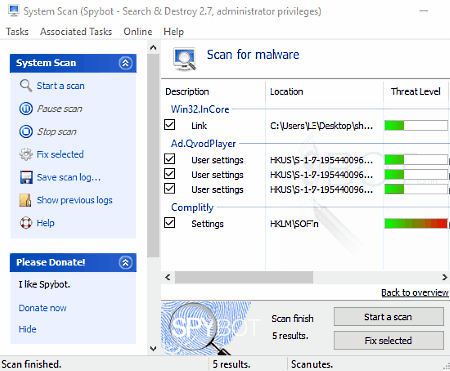Collapse the Please Donate! panel
Screen dimensions: 450x371
[x=125, y=263]
